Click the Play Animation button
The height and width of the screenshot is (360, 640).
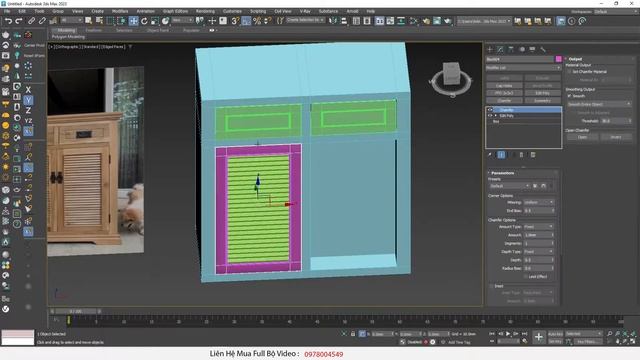point(508,334)
